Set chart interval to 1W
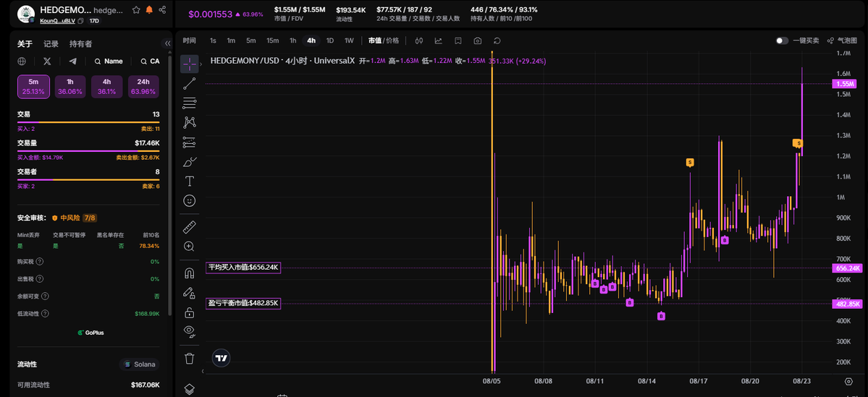Screen dimensions: 868x397 [349, 40]
